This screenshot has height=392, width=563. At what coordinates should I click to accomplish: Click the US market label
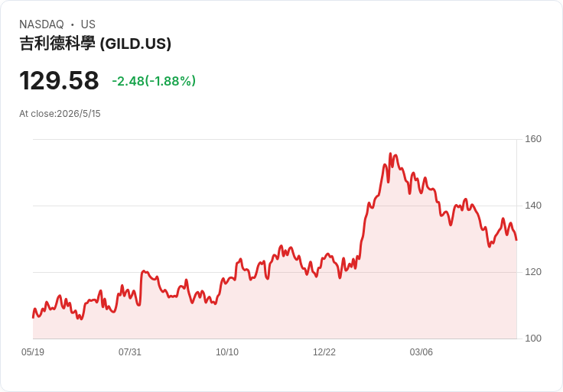point(88,24)
